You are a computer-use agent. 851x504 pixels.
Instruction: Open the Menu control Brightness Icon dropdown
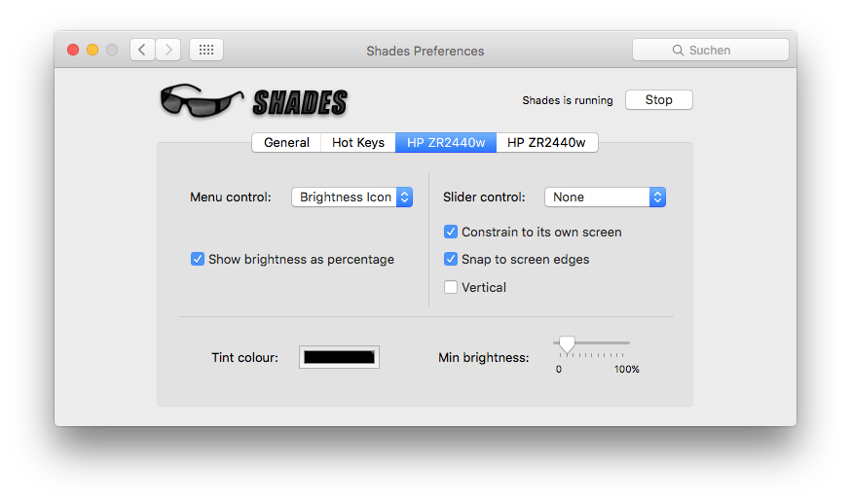(351, 198)
